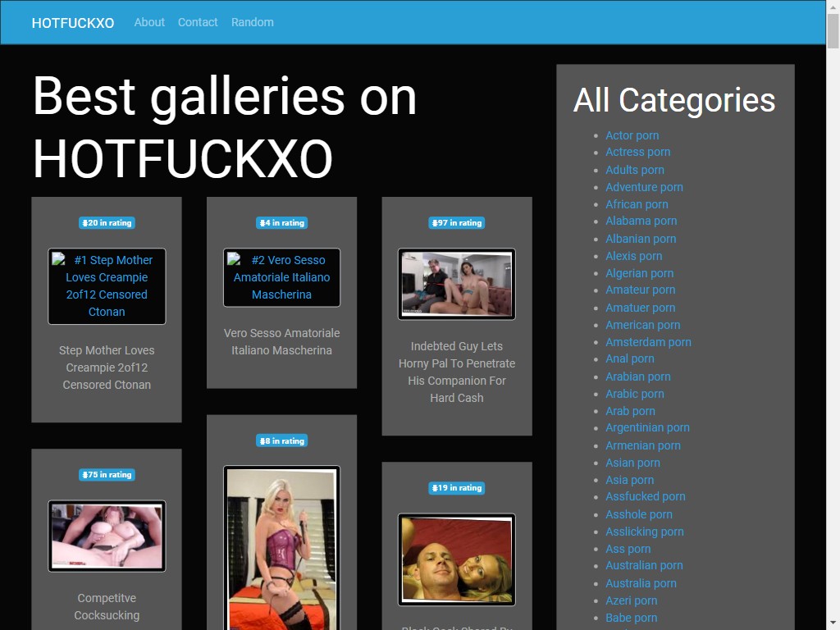Open the About page in navbar

click(149, 22)
